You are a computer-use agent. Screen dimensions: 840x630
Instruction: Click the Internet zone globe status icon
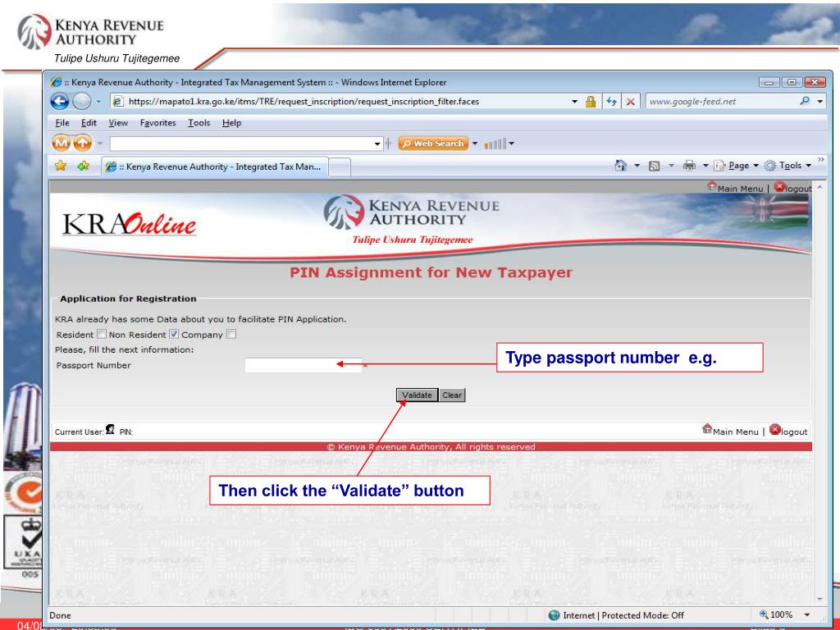pos(554,615)
